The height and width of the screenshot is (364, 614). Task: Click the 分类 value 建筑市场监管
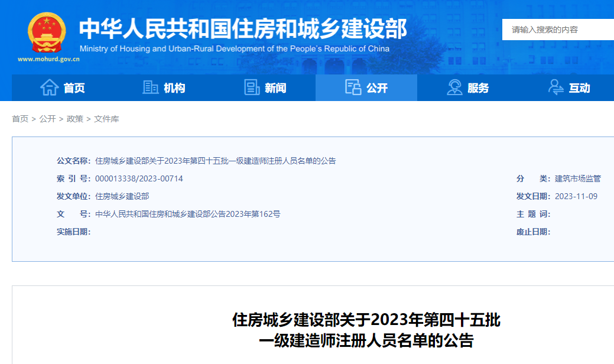click(577, 179)
